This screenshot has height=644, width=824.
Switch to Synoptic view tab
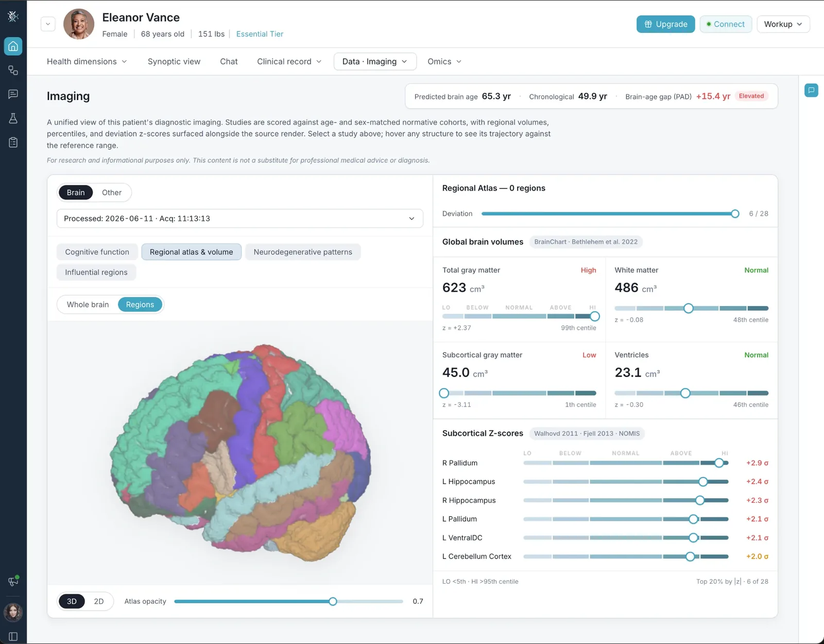tap(174, 61)
